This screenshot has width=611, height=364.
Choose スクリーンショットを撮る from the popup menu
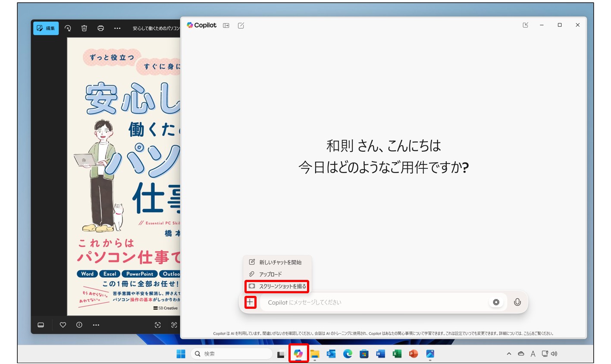(277, 286)
